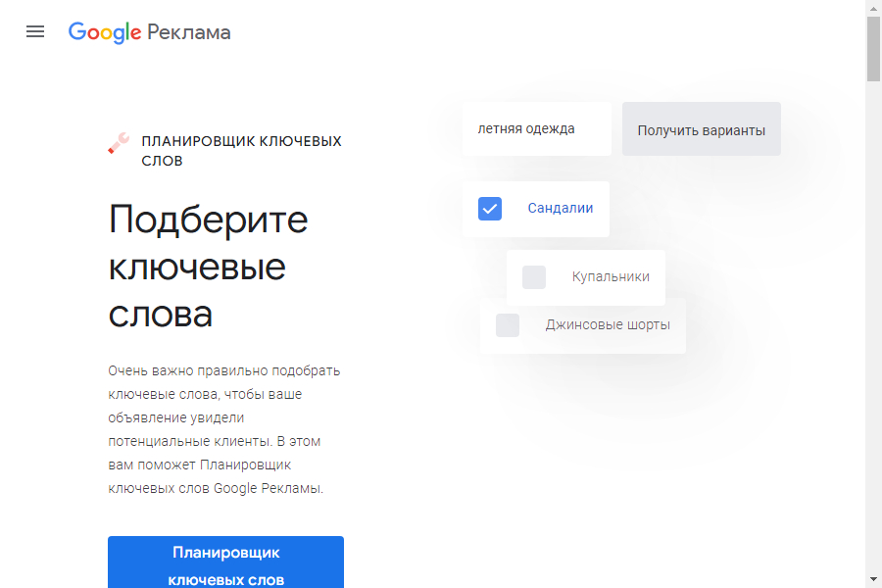Click the wrench icon beside Планировщик heading
Image resolution: width=882 pixels, height=588 pixels.
[119, 144]
